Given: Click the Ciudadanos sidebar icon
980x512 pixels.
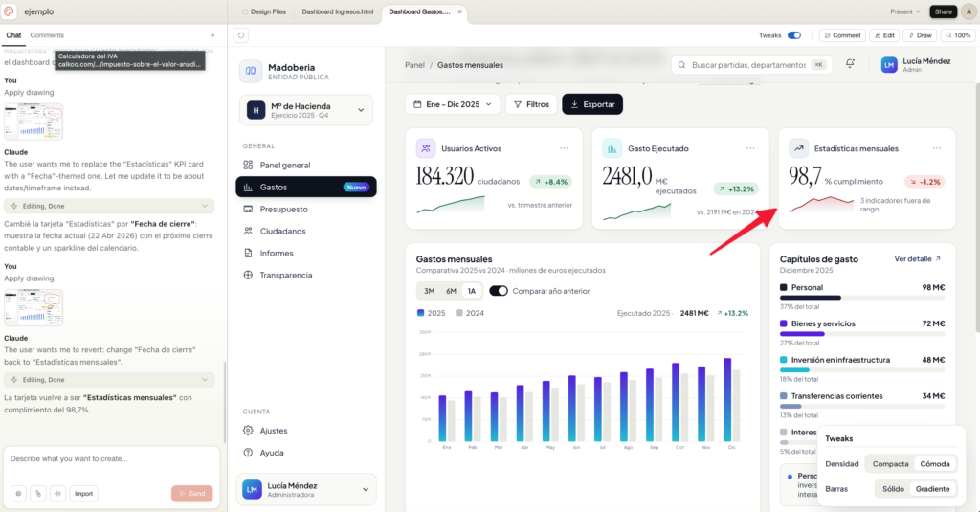Looking at the screenshot, I should pyautogui.click(x=249, y=231).
